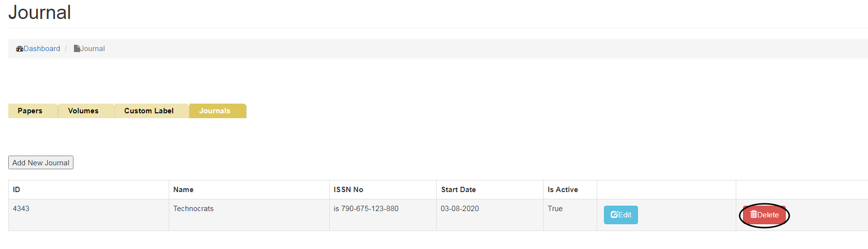
Task: Click the Name column header
Action: (183, 190)
